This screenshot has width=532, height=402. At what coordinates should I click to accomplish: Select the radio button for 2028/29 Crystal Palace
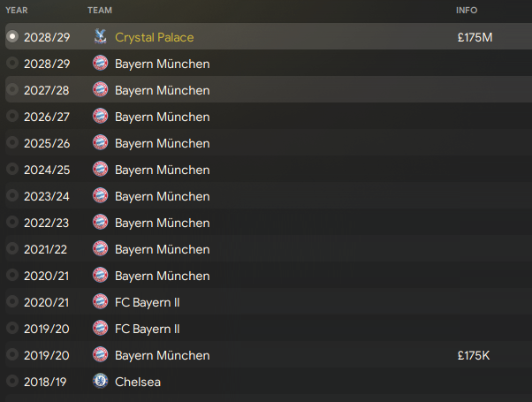click(12, 36)
